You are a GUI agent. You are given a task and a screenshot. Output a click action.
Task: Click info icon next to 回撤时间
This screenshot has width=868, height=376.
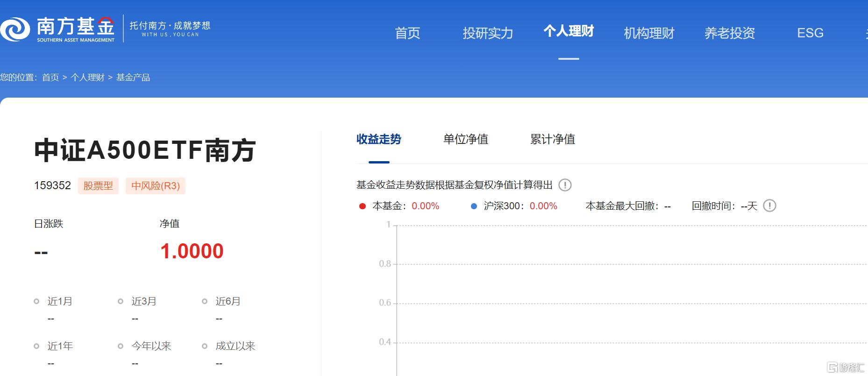coord(769,206)
